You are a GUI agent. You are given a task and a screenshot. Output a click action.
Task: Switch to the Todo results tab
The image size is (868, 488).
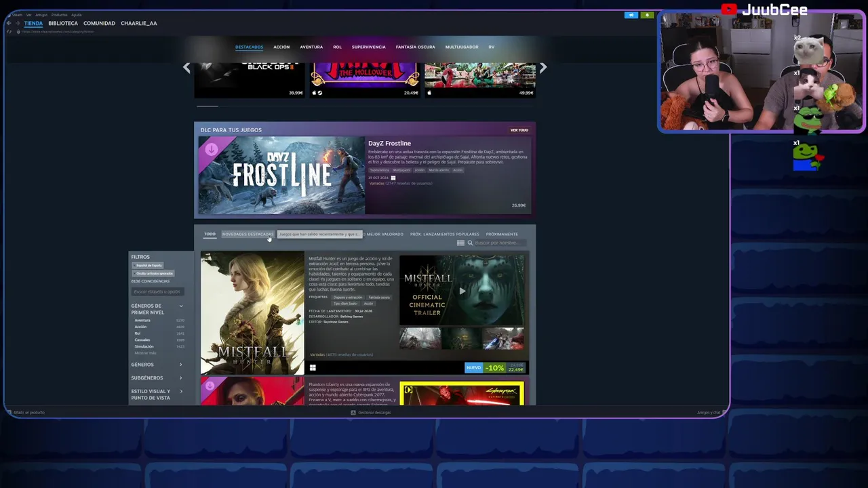[210, 234]
